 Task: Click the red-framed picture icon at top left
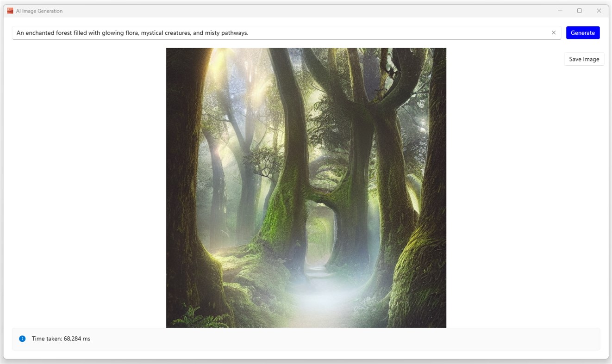click(9, 10)
